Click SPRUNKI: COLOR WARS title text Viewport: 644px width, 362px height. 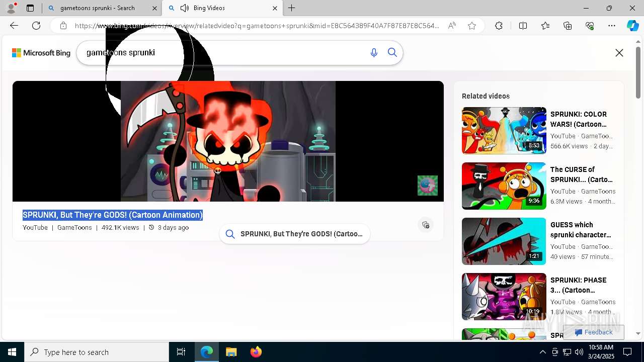579,119
